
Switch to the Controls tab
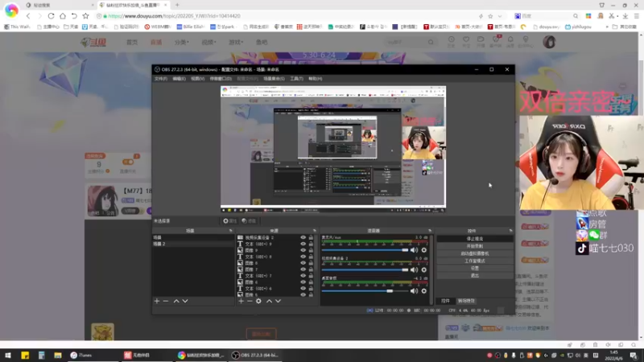coord(446,301)
